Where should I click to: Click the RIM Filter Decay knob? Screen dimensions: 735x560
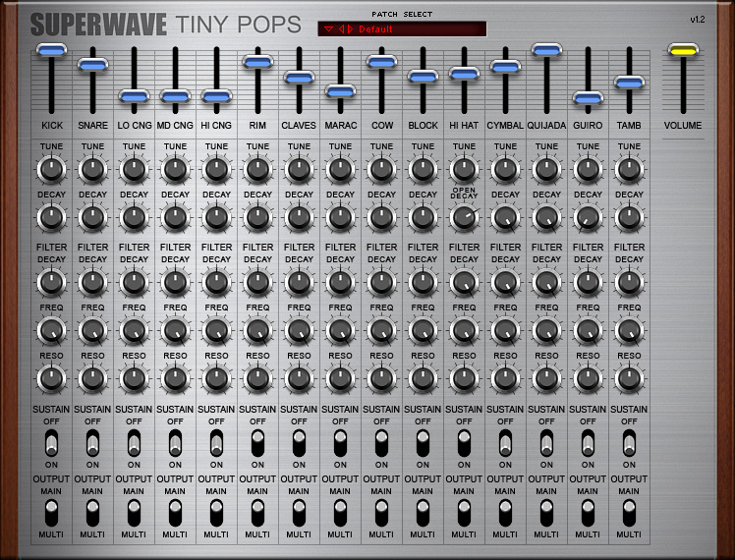coord(257,282)
